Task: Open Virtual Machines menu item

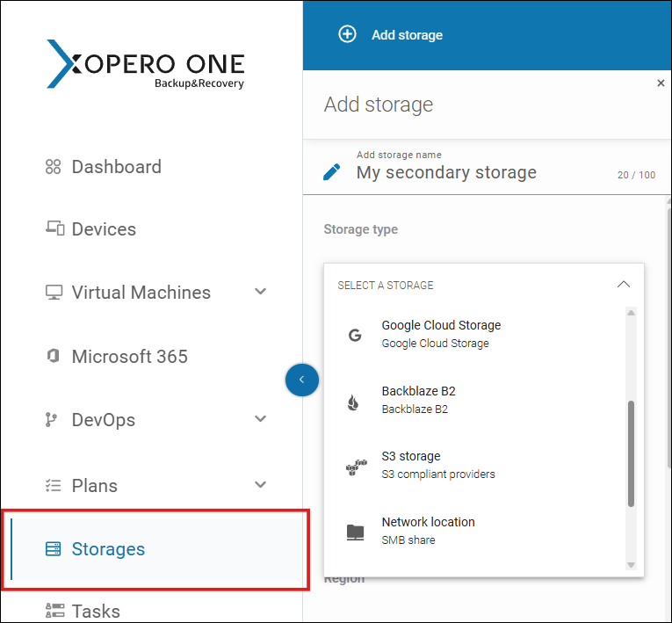Action: 141,293
